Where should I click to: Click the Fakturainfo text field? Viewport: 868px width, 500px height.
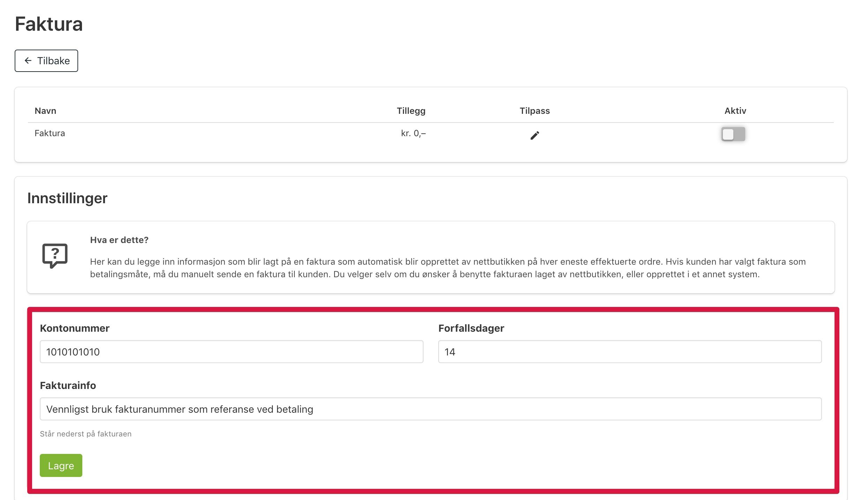click(x=431, y=409)
